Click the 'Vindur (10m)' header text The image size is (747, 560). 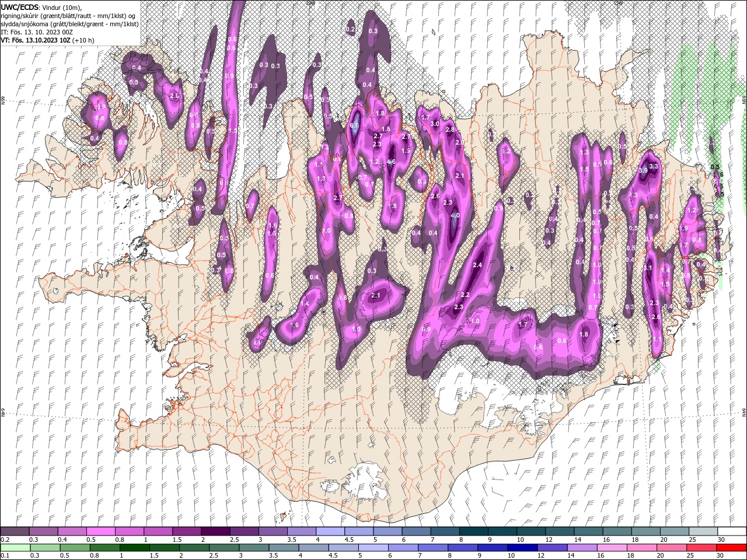(62, 7)
